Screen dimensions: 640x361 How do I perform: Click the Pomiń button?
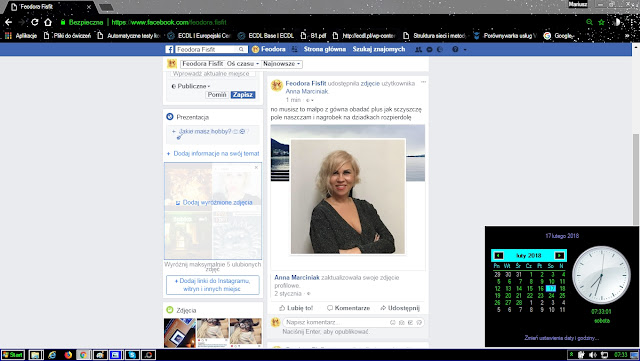217,95
